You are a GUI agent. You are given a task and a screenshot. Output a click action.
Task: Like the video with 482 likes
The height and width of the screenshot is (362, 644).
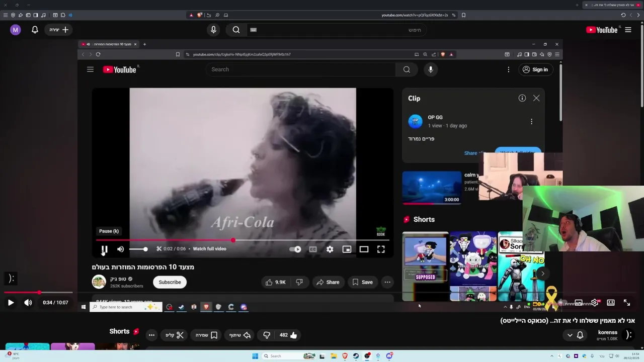(x=288, y=335)
